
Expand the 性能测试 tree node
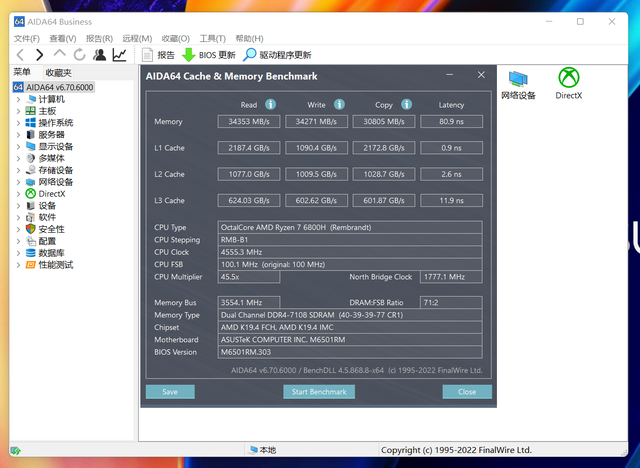click(x=18, y=265)
